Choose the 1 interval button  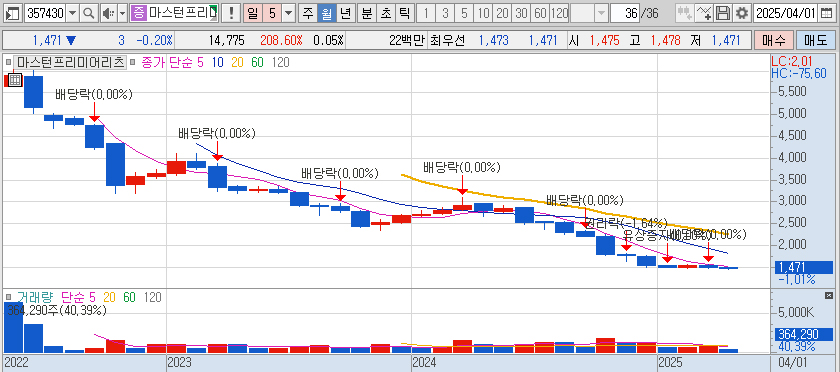click(426, 13)
